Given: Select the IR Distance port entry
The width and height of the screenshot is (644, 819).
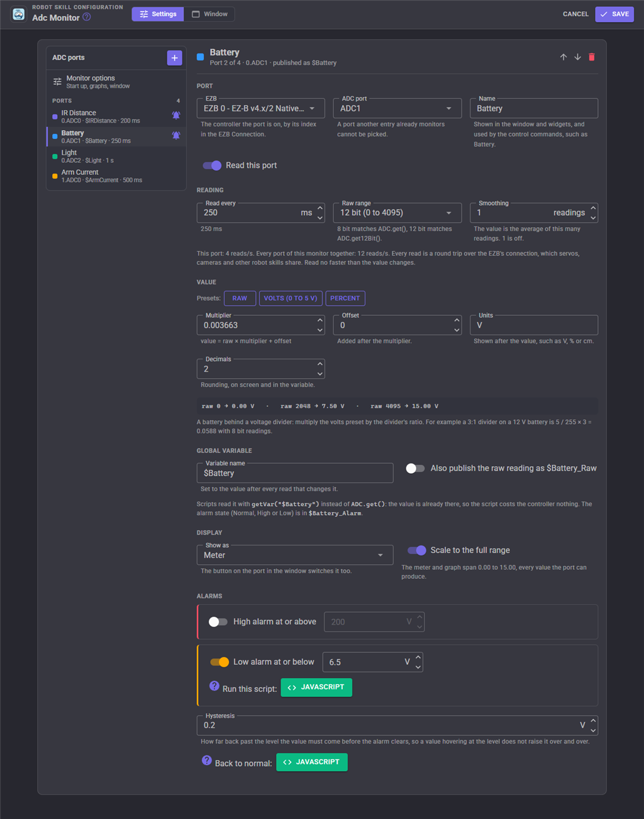Looking at the screenshot, I should 116,116.
